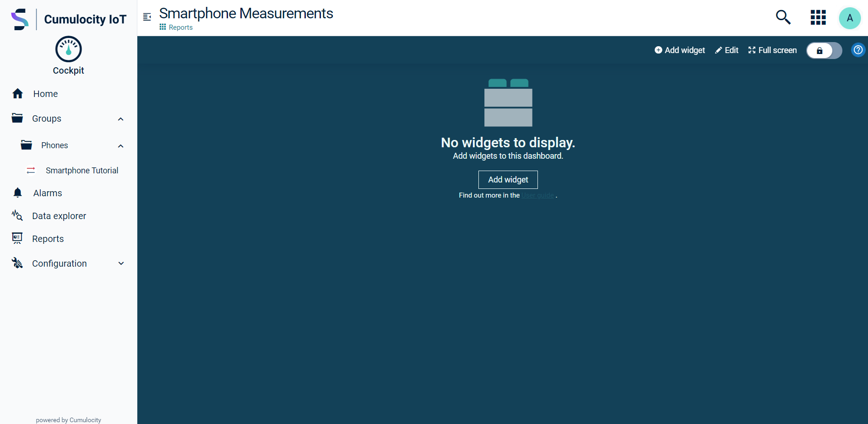Open the user avatar menu A
The image size is (868, 424).
850,18
